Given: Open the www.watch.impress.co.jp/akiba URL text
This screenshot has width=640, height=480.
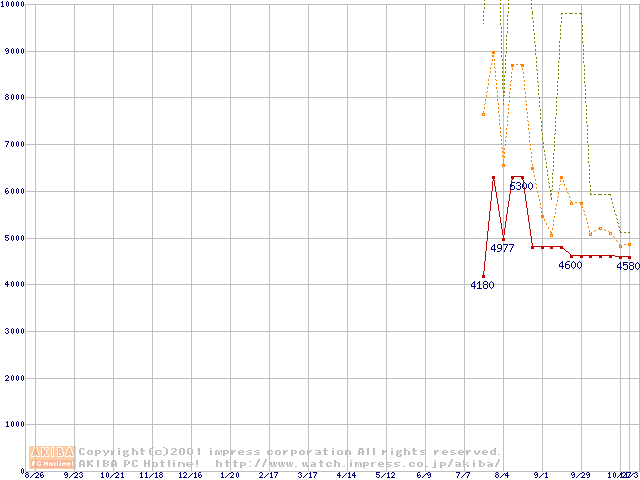Looking at the screenshot, I should point(358,463).
